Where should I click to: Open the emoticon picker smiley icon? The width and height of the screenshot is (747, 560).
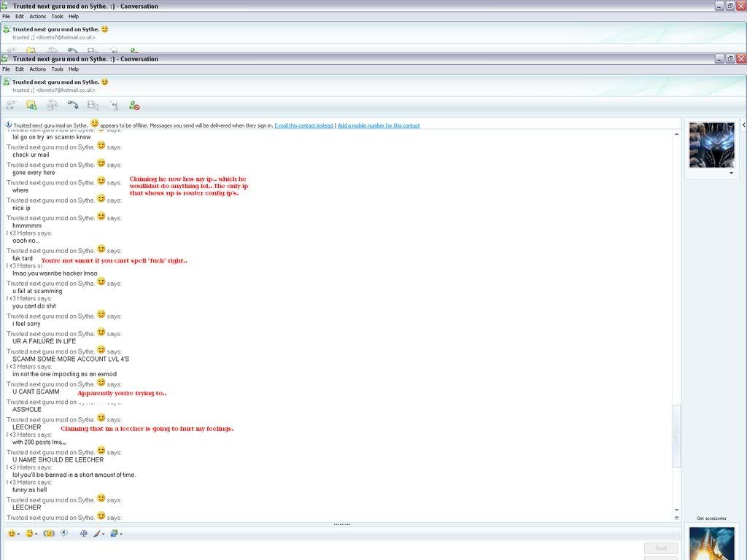[x=12, y=533]
